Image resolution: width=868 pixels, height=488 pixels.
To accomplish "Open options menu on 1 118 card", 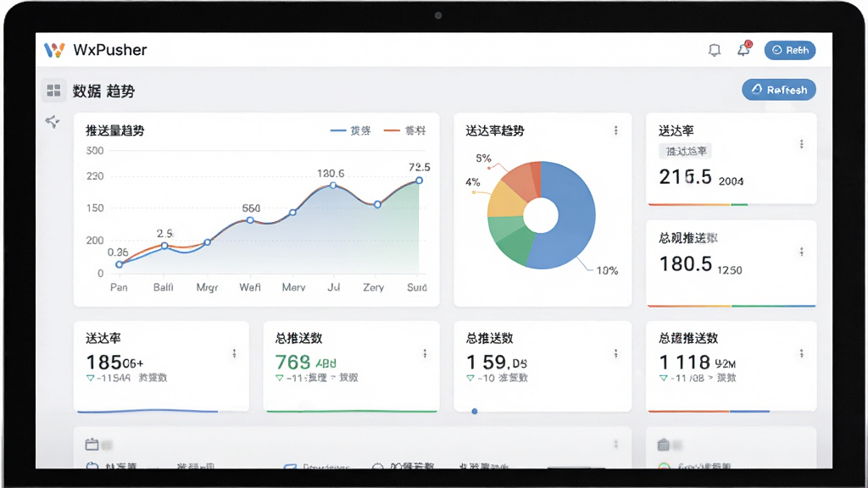I will tap(801, 353).
